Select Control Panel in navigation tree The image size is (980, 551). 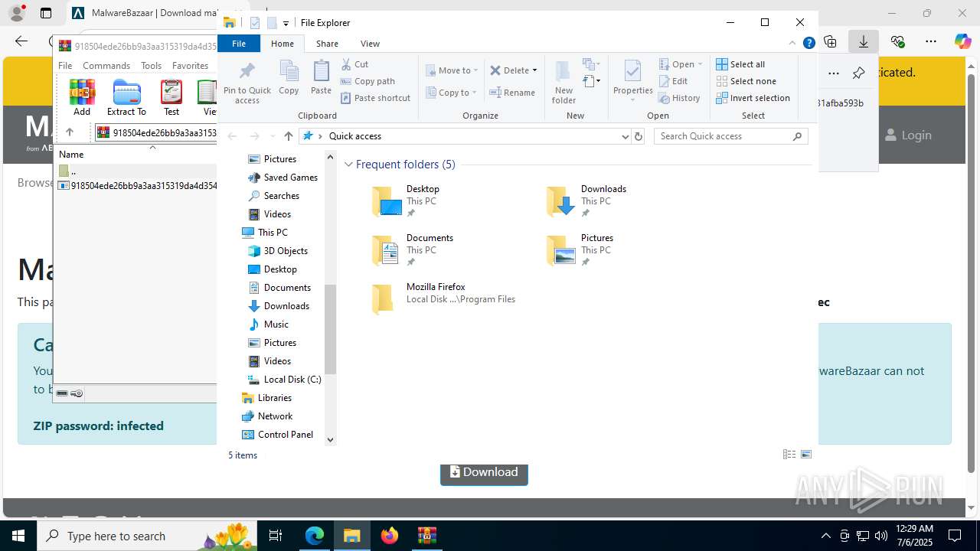pyautogui.click(x=277, y=435)
